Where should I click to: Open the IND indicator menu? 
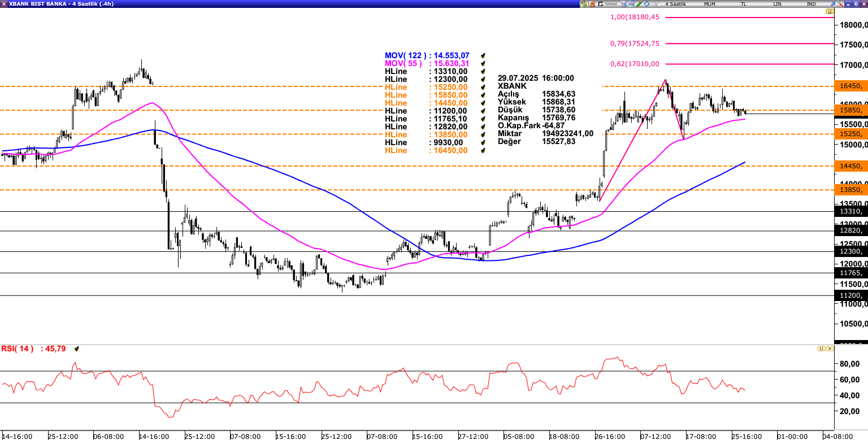click(x=811, y=4)
